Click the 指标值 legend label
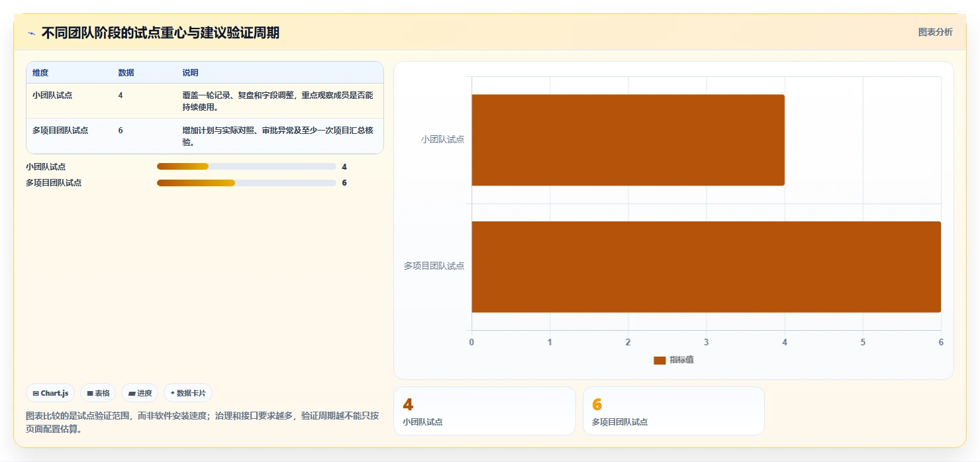 point(681,359)
